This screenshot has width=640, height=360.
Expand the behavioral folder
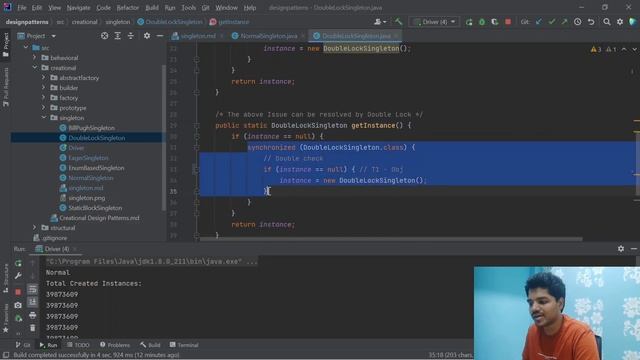click(x=35, y=58)
